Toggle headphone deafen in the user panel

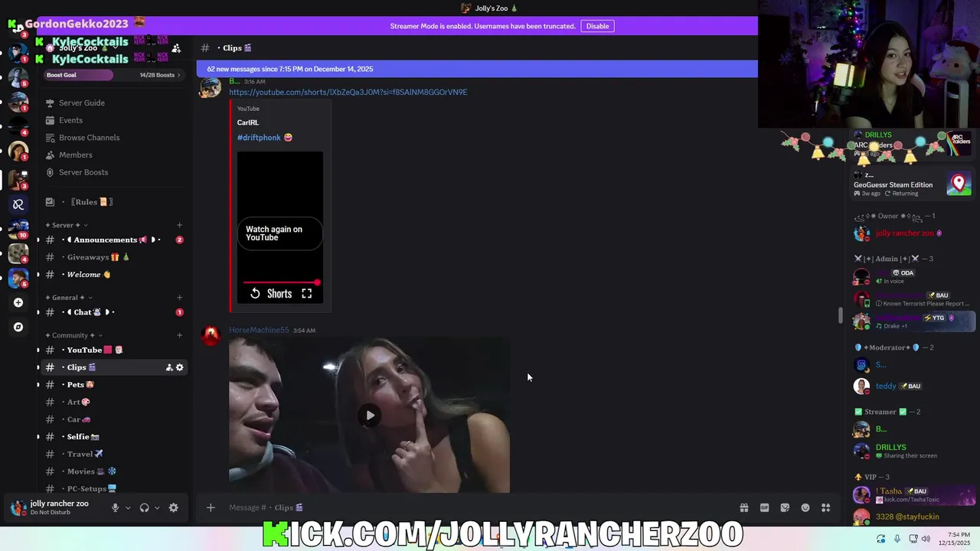[x=144, y=507]
